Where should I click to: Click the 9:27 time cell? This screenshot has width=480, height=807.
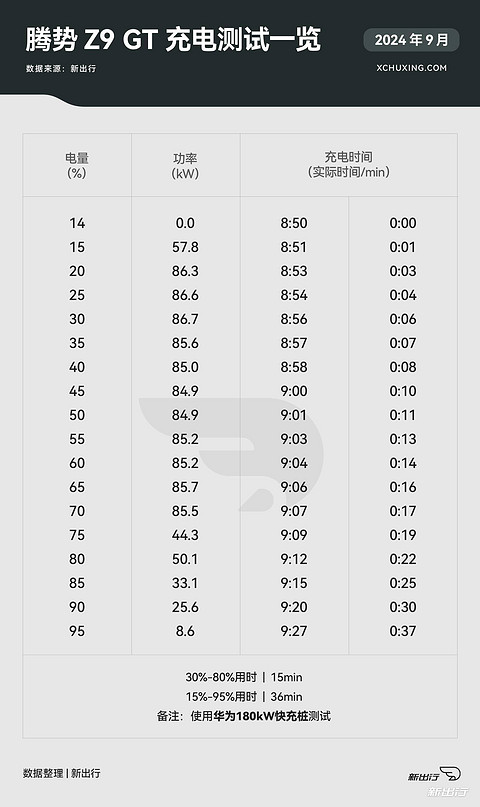coord(294,631)
